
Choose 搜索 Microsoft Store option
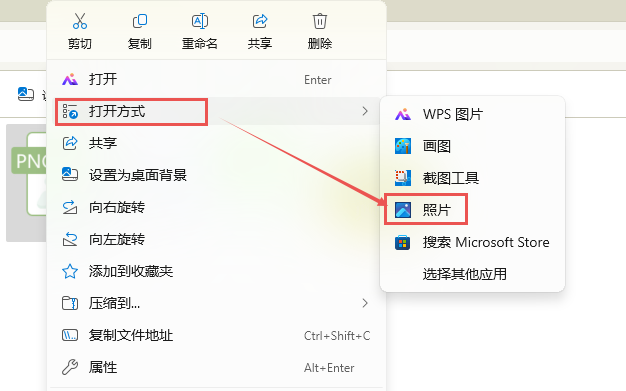472,242
